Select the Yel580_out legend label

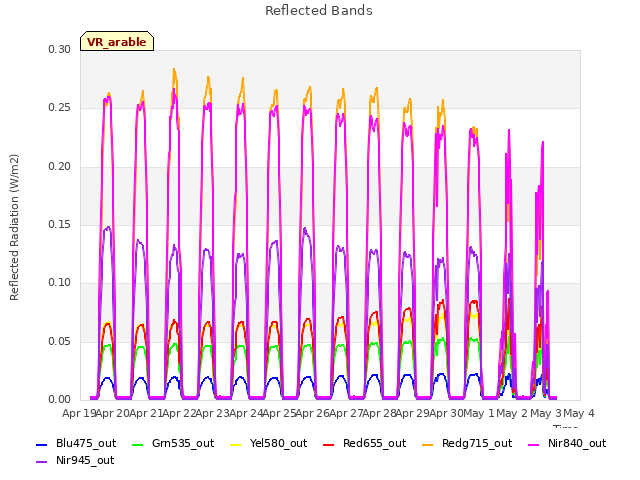[278, 443]
